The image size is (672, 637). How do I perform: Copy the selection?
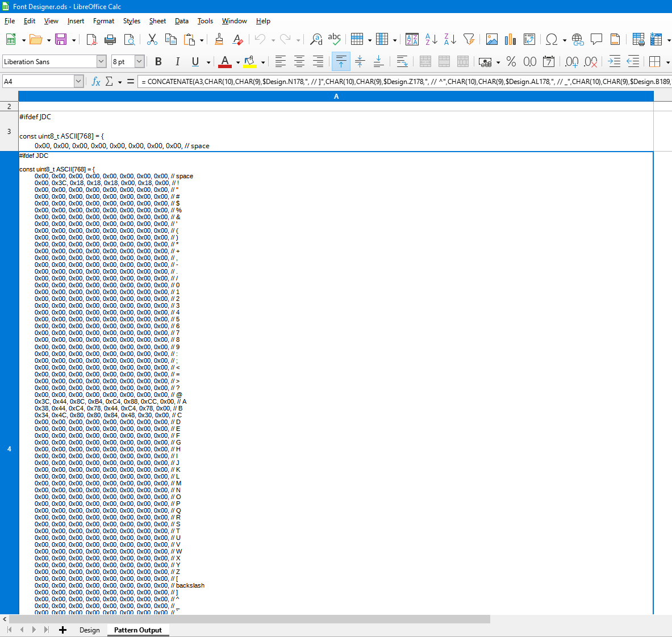[x=170, y=40]
